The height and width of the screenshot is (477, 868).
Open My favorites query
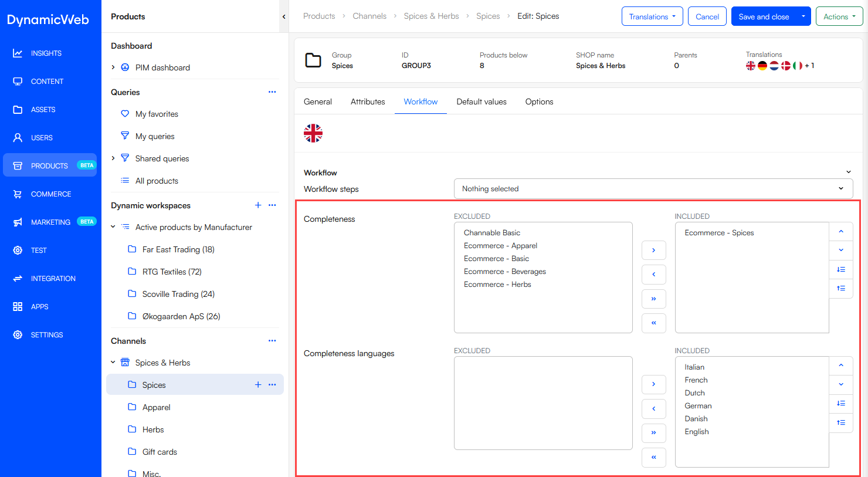point(157,114)
